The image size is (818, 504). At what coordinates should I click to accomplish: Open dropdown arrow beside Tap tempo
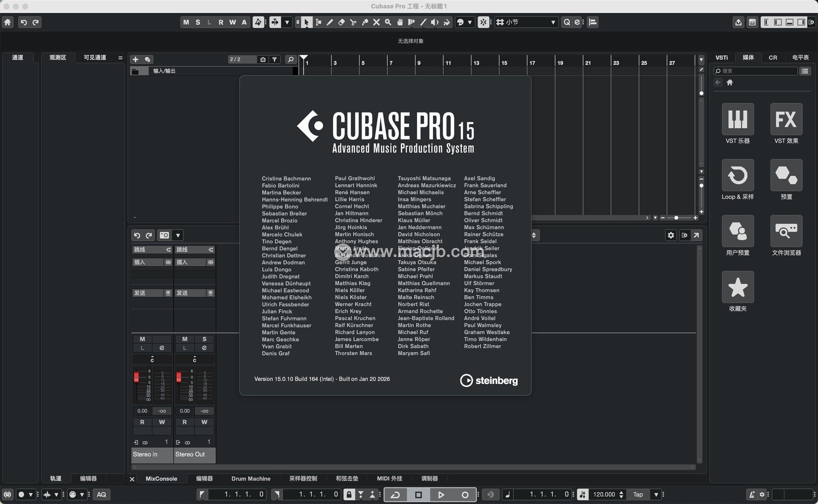click(x=656, y=495)
